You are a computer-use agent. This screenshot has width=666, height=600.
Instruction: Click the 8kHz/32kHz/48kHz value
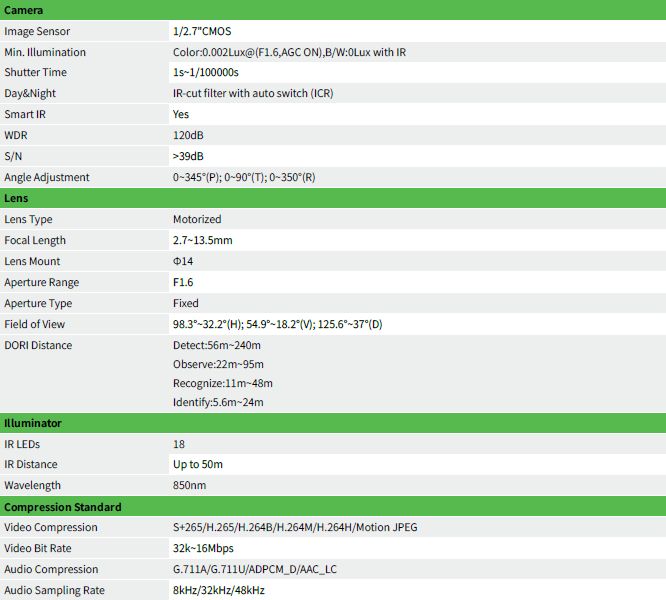click(x=219, y=591)
